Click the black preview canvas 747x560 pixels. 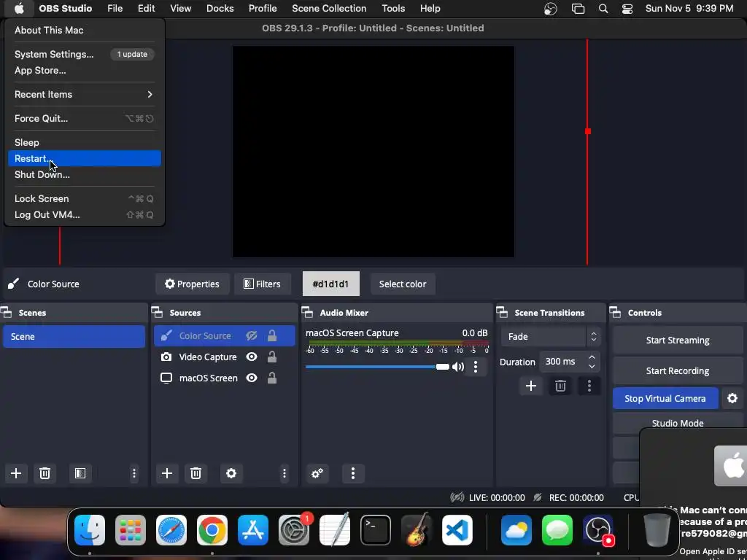point(373,152)
